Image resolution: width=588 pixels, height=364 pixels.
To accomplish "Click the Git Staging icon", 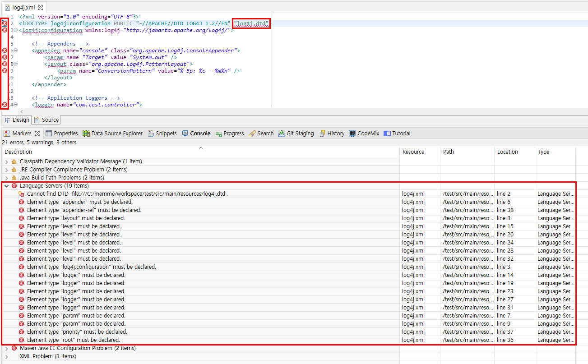I will (x=282, y=134).
